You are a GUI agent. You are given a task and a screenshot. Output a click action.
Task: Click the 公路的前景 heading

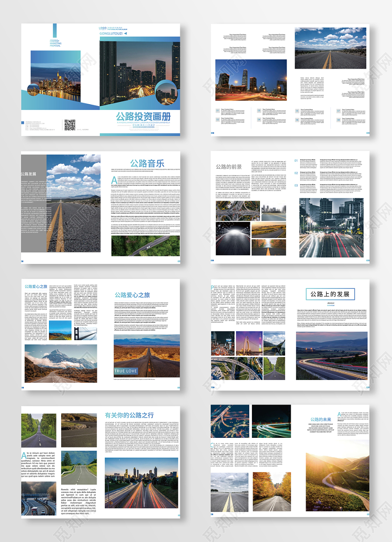pos(229,166)
